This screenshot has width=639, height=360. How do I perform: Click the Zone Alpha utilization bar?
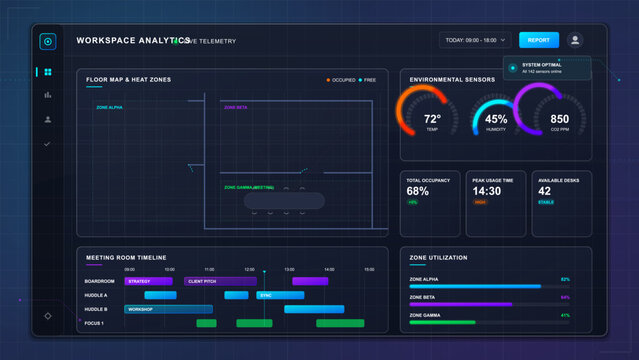pos(489,287)
